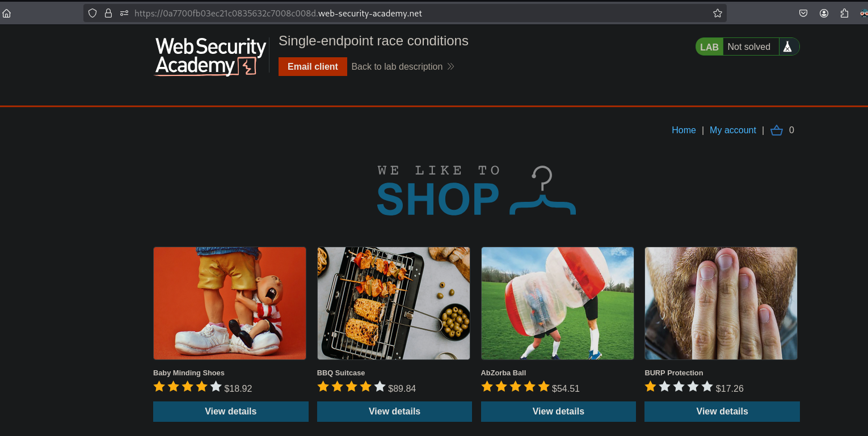The width and height of the screenshot is (868, 436).
Task: Open the My account link
Action: tap(733, 130)
